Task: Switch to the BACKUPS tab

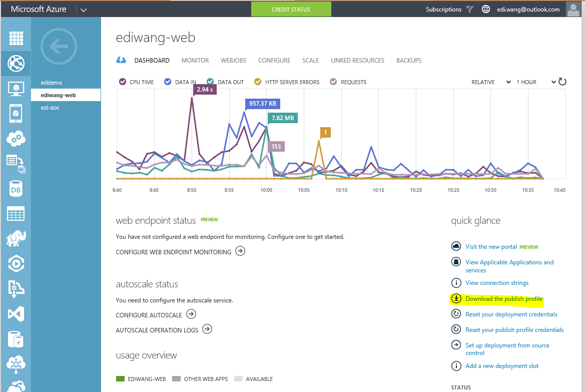Action: 409,61
